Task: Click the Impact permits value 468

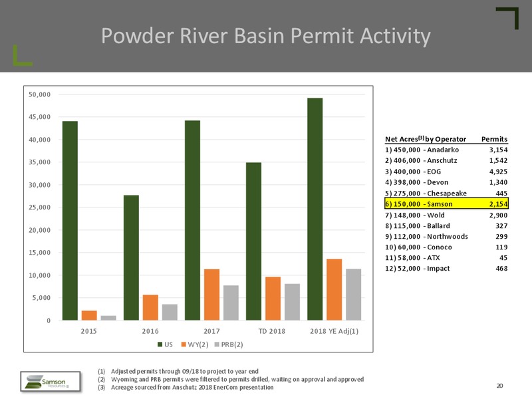Action: point(501,269)
